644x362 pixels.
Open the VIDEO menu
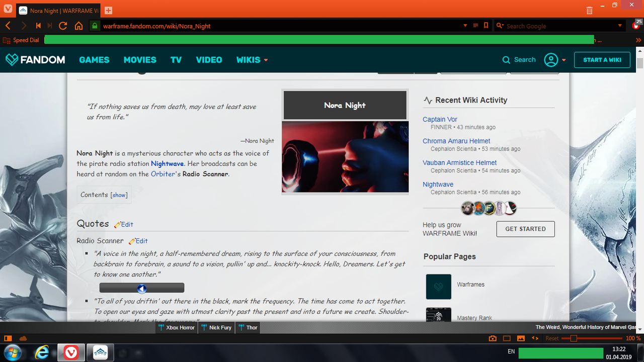(209, 60)
